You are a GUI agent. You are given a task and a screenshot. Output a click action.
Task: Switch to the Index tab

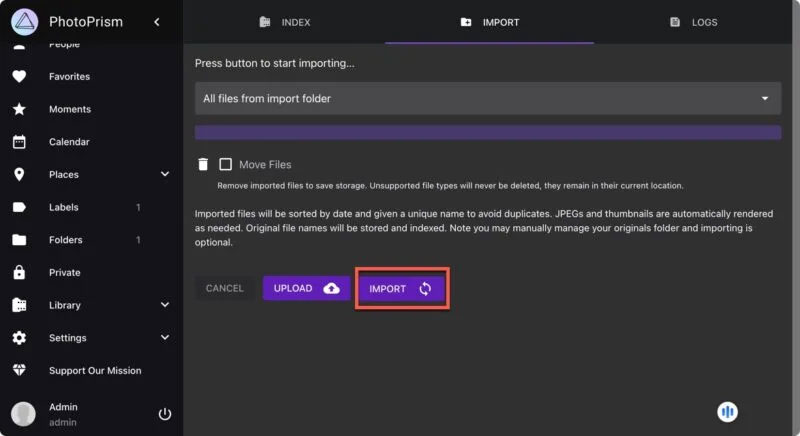[x=285, y=22]
